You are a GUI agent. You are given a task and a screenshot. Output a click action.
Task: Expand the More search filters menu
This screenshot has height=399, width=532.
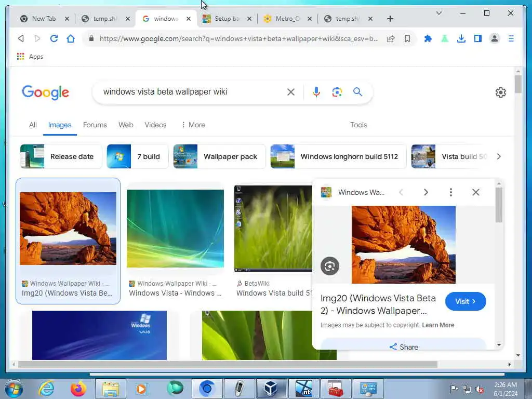point(193,125)
